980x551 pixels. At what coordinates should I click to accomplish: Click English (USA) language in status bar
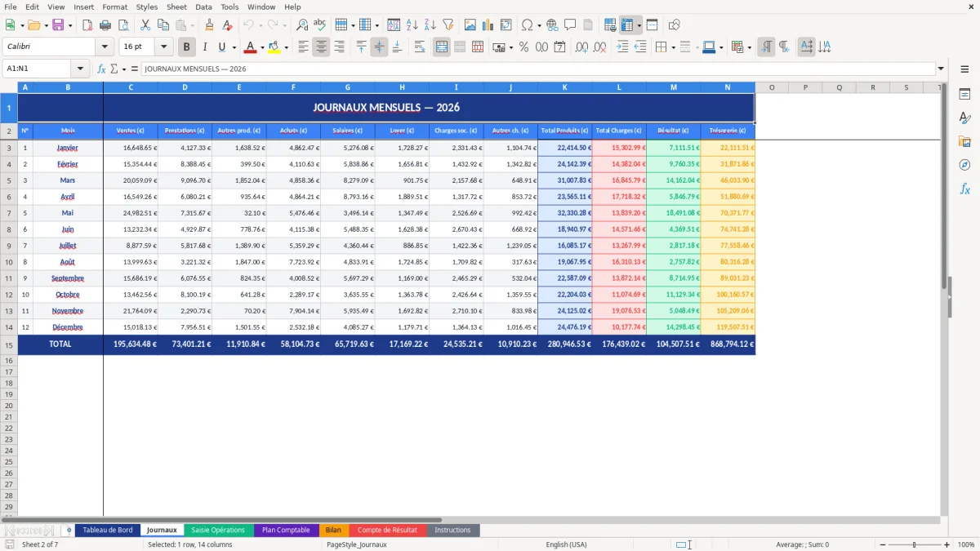point(567,544)
